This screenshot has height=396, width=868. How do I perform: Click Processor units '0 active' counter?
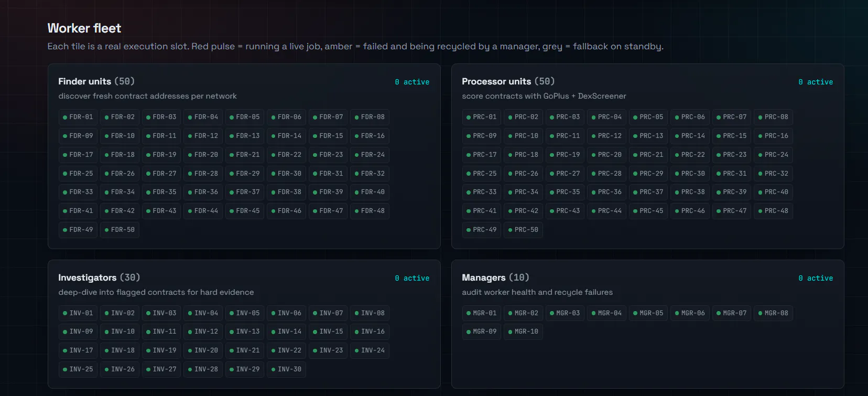point(816,82)
